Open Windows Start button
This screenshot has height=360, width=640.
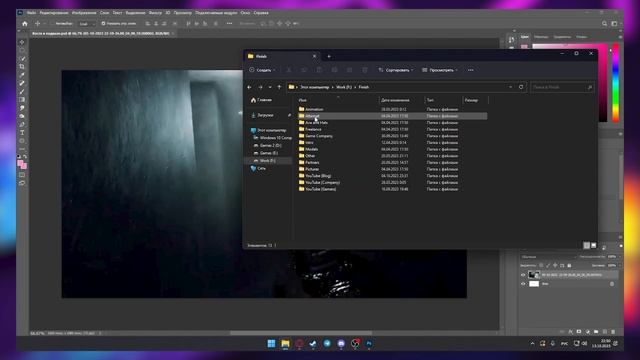click(271, 343)
